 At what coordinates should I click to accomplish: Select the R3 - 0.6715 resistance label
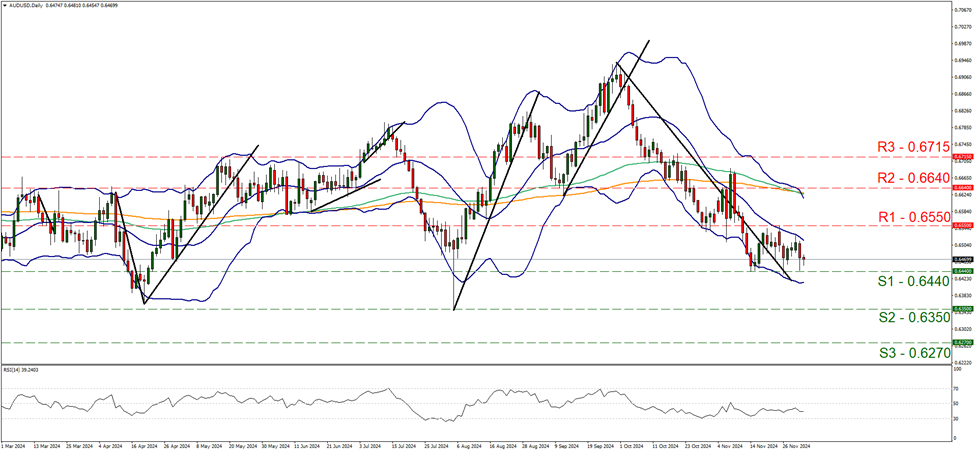point(913,147)
